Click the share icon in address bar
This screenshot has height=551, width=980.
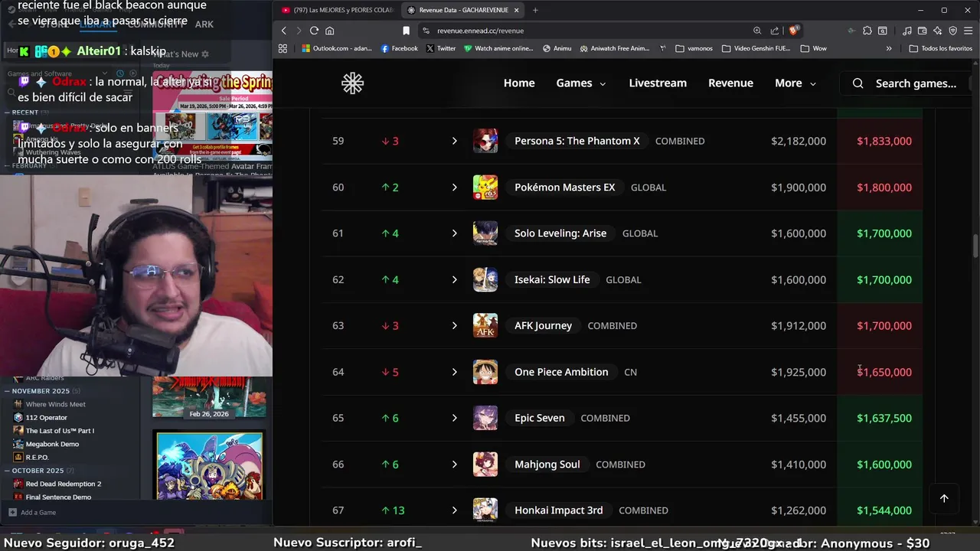pos(775,31)
